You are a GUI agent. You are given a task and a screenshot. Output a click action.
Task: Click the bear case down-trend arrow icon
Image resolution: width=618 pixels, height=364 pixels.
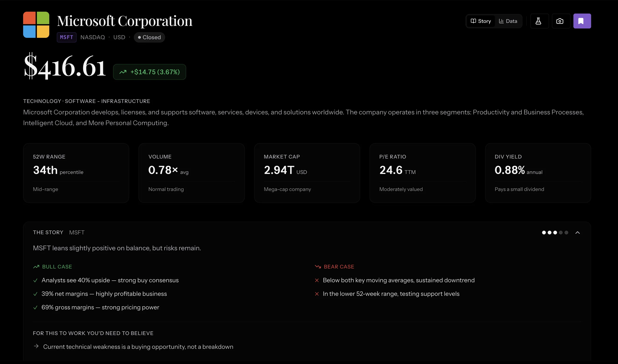(x=318, y=267)
